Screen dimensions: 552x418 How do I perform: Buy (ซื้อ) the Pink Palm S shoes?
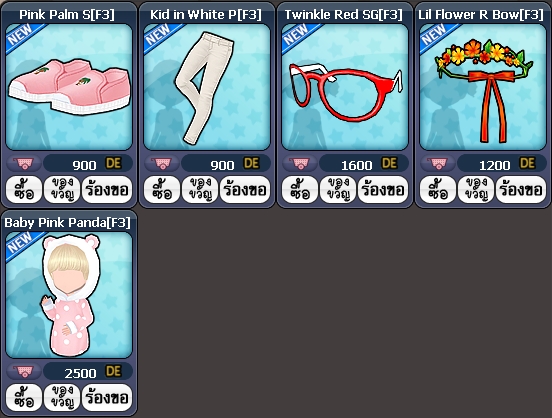pyautogui.click(x=24, y=190)
